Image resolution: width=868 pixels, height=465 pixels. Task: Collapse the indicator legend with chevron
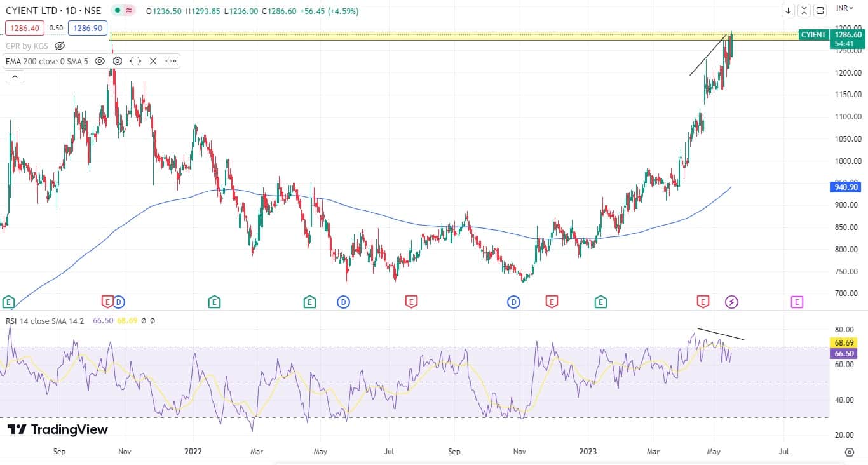coord(15,77)
